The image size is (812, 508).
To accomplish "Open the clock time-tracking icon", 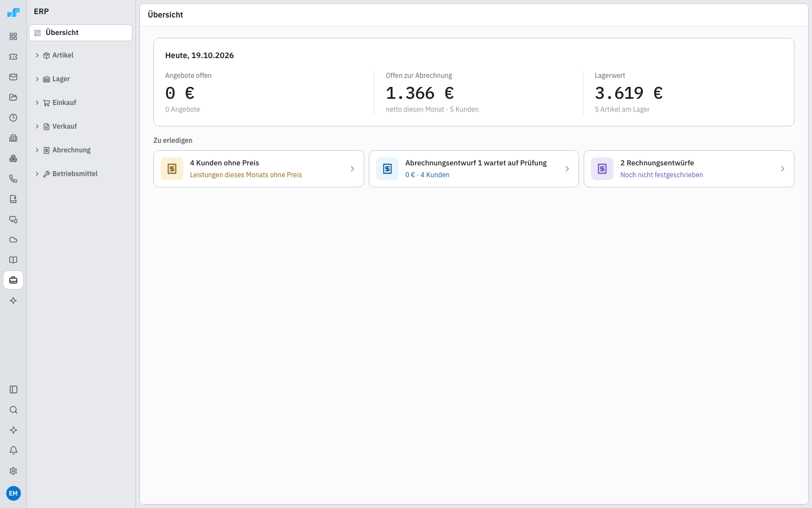I will point(14,118).
